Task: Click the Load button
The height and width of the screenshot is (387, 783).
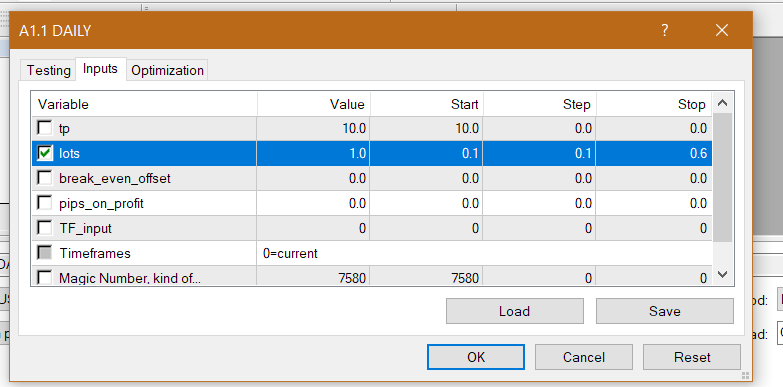Action: click(x=514, y=311)
